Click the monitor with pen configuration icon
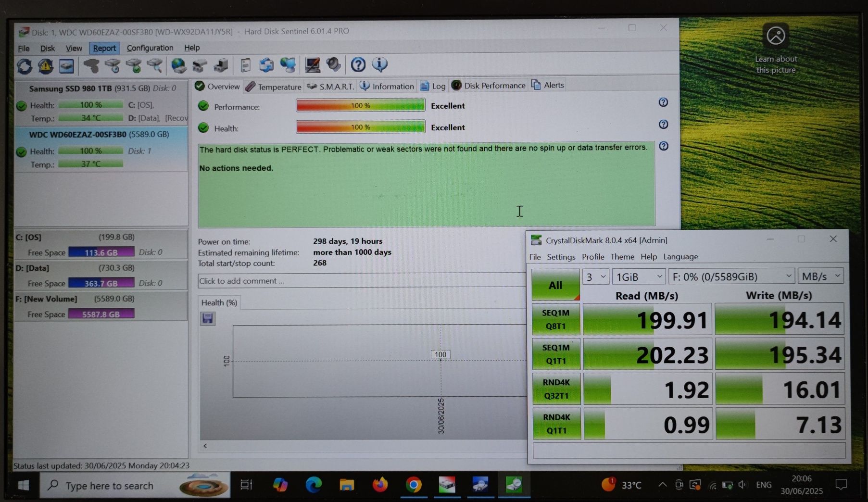This screenshot has width=868, height=502. (313, 65)
